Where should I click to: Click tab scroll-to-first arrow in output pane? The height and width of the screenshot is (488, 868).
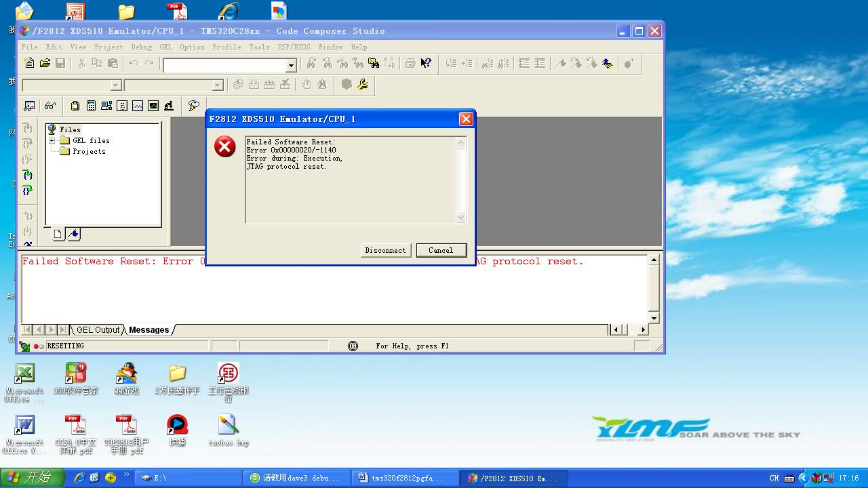click(x=27, y=330)
